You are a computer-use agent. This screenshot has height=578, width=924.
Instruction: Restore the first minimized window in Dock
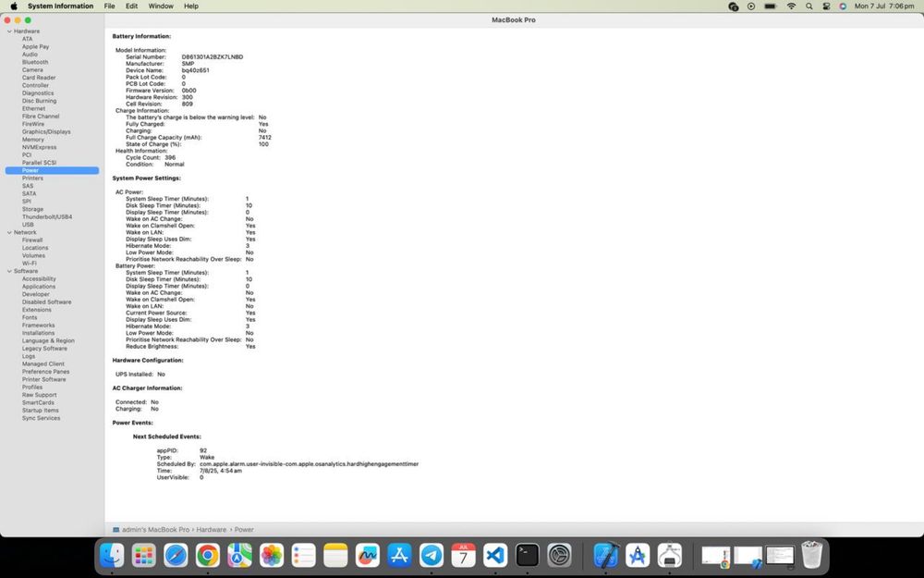pyautogui.click(x=715, y=556)
